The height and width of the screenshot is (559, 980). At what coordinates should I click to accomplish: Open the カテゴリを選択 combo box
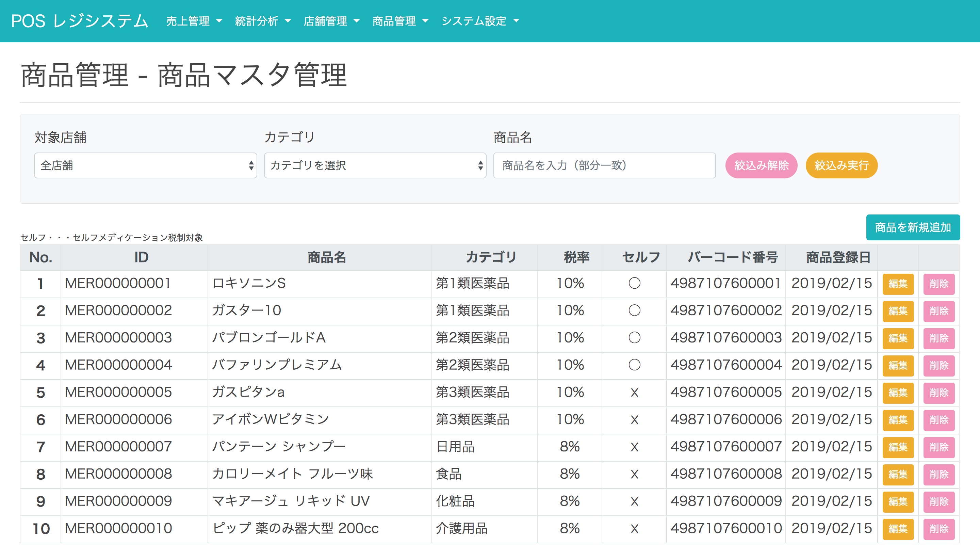pos(375,165)
